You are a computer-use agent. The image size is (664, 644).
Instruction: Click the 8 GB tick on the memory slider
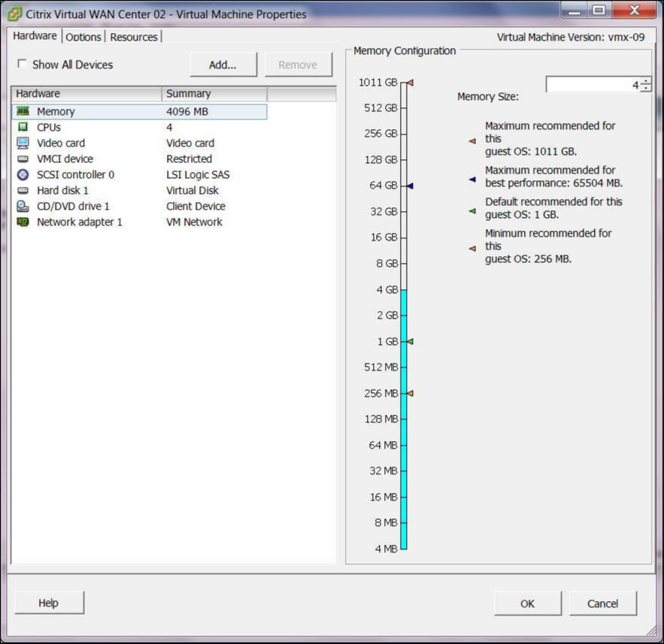(404, 264)
